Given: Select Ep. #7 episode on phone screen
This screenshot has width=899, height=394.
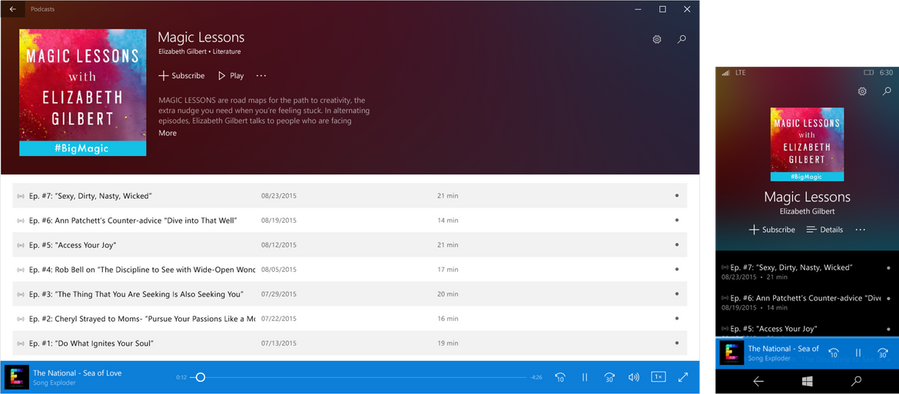Looking at the screenshot, I should point(807,272).
